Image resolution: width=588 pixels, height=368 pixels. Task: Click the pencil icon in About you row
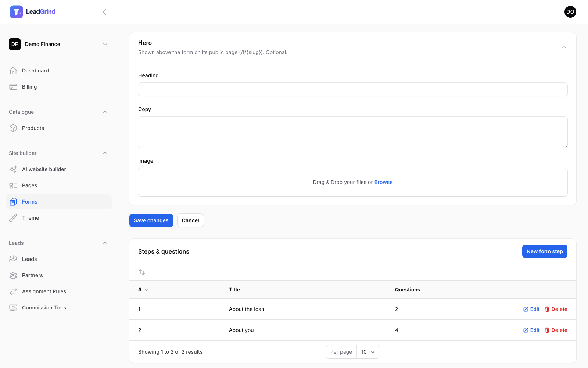pyautogui.click(x=526, y=330)
